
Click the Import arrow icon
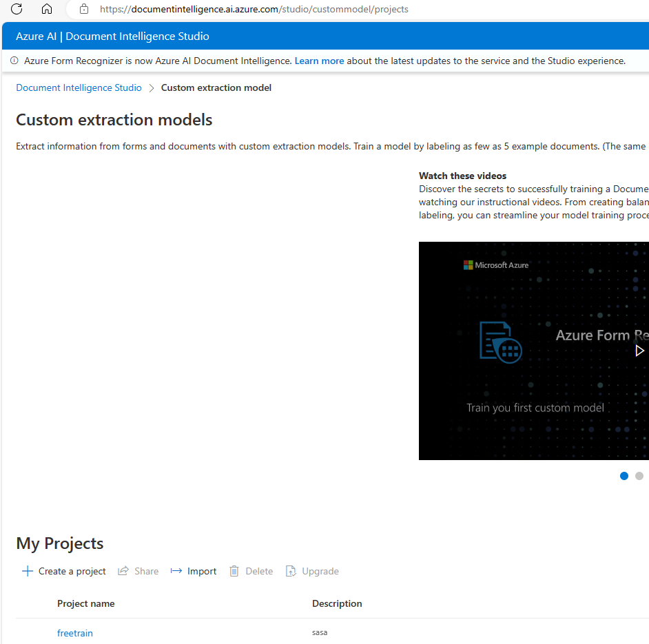point(176,571)
